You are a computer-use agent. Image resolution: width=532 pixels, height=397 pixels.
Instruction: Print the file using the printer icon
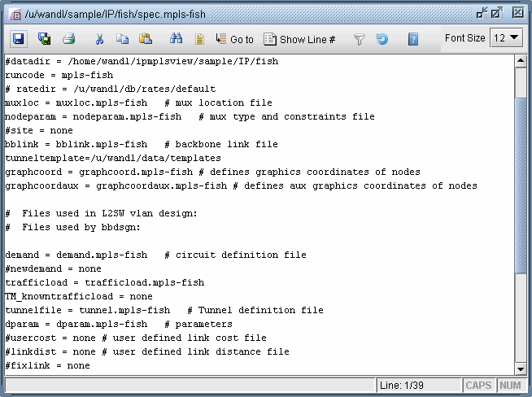(69, 39)
